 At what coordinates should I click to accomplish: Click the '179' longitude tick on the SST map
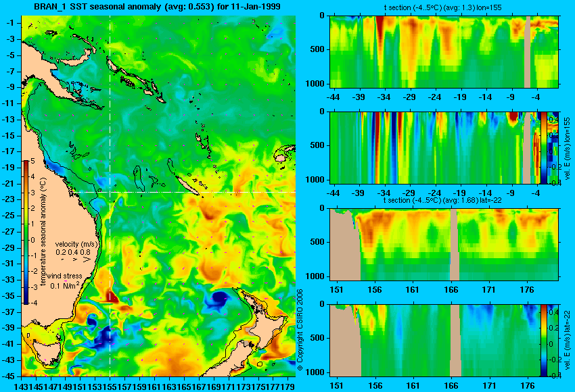[289, 386]
